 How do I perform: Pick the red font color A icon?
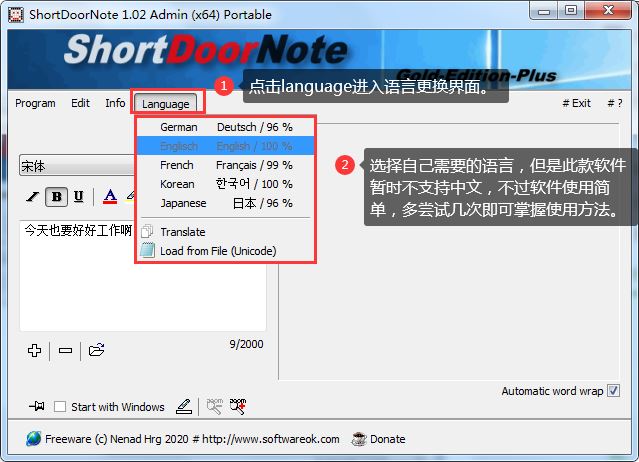(110, 197)
